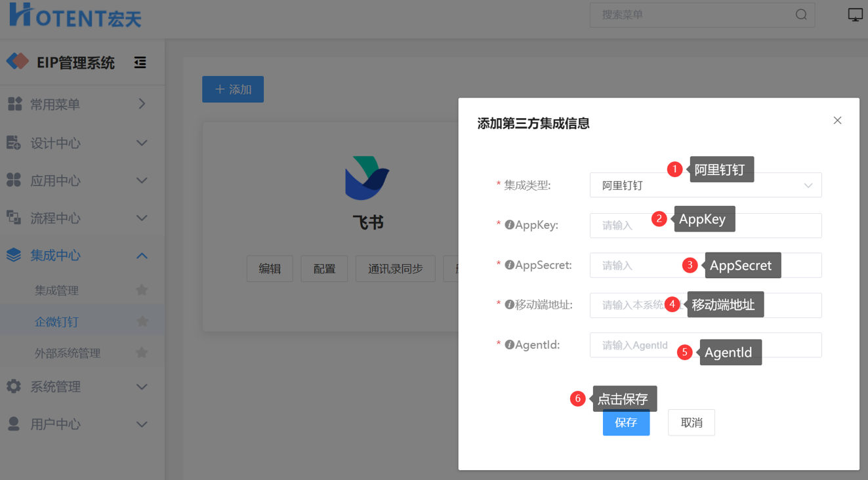Expand the 用户中心 chevron
The width and height of the screenshot is (868, 480).
[x=142, y=424]
